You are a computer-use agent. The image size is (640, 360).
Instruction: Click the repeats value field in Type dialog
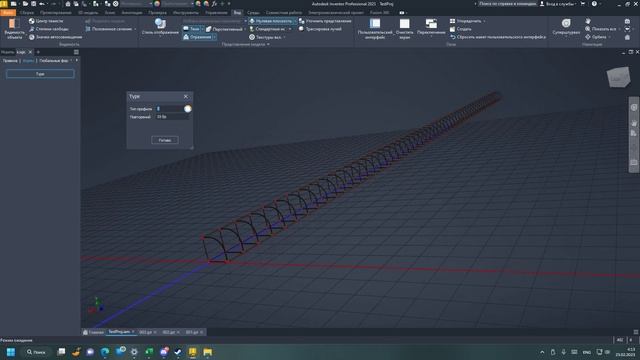pyautogui.click(x=173, y=117)
